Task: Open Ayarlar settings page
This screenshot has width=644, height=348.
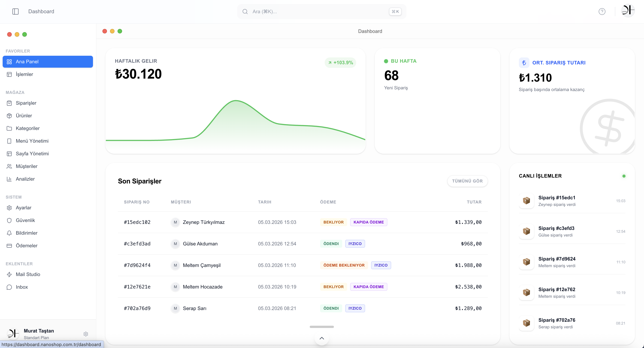Action: click(x=48, y=208)
